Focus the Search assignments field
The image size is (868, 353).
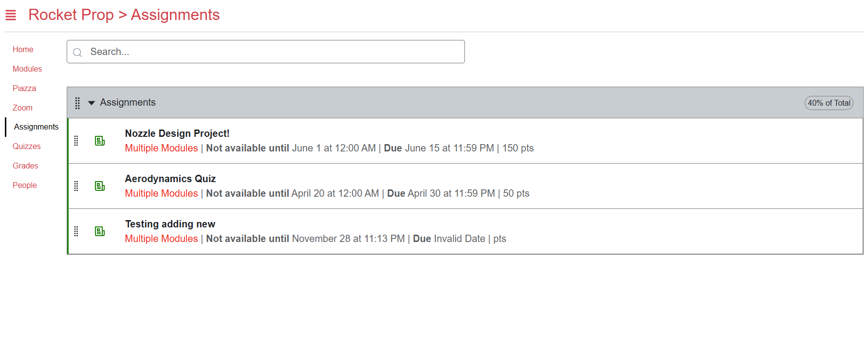tap(266, 52)
